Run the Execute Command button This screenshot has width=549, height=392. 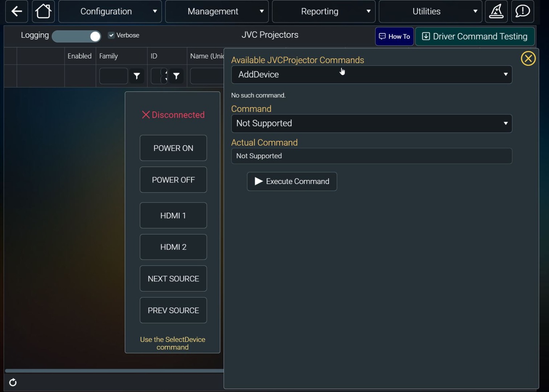pyautogui.click(x=292, y=181)
